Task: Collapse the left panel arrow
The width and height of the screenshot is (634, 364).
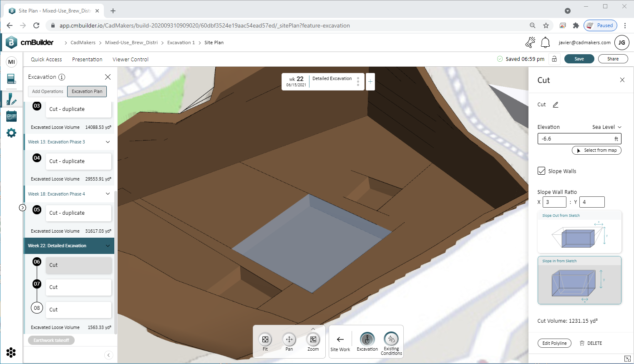Action: click(x=108, y=355)
